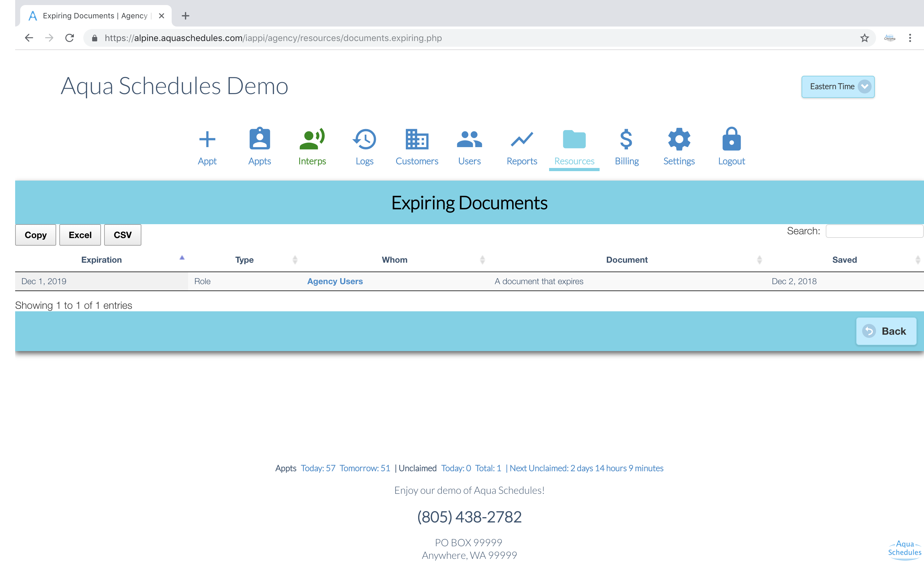Open the Resources folder icon
This screenshot has height=586, width=924.
pyautogui.click(x=574, y=139)
